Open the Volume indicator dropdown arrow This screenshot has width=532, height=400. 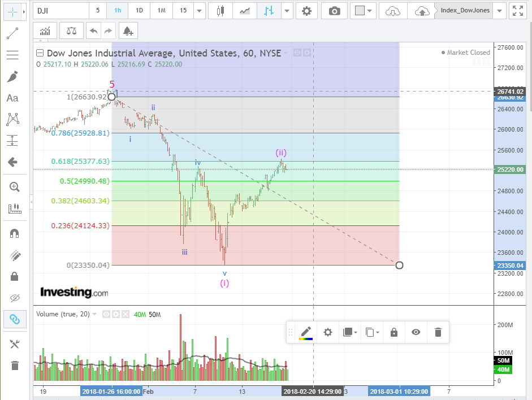click(x=94, y=314)
